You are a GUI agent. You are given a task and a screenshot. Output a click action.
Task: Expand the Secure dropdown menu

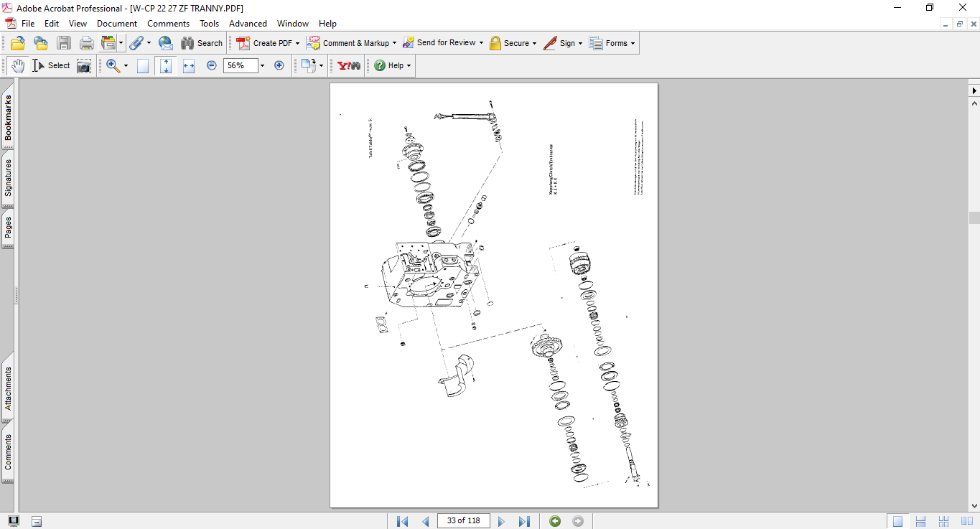(x=535, y=43)
